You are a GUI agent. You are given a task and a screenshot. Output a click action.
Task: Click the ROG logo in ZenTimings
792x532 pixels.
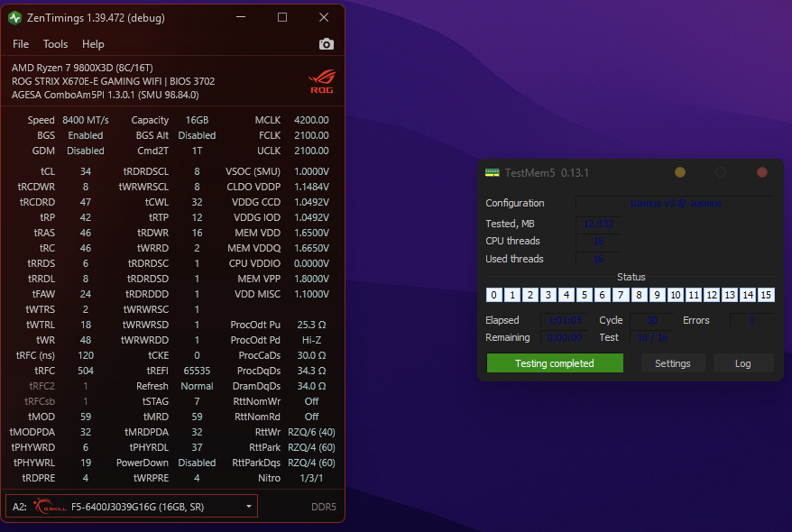click(322, 81)
